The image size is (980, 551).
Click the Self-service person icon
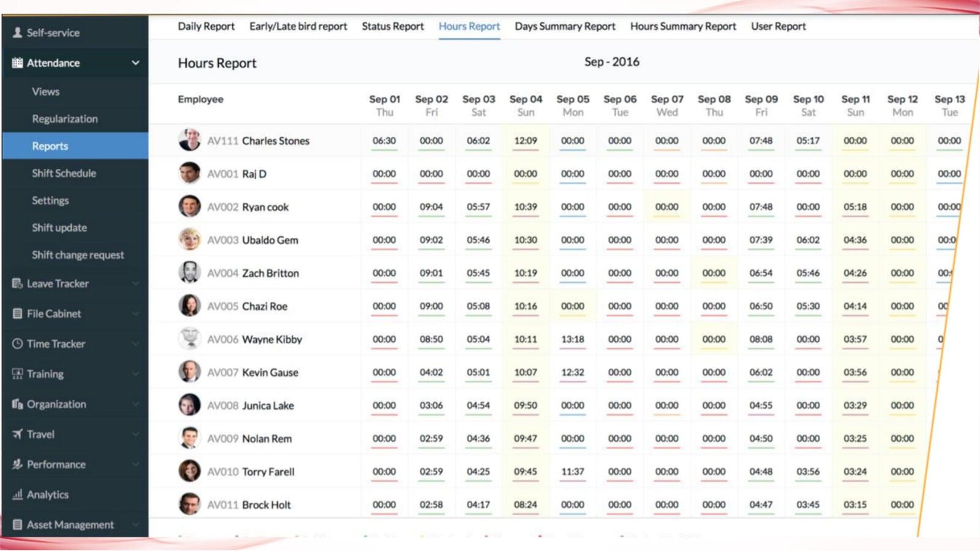(x=17, y=32)
